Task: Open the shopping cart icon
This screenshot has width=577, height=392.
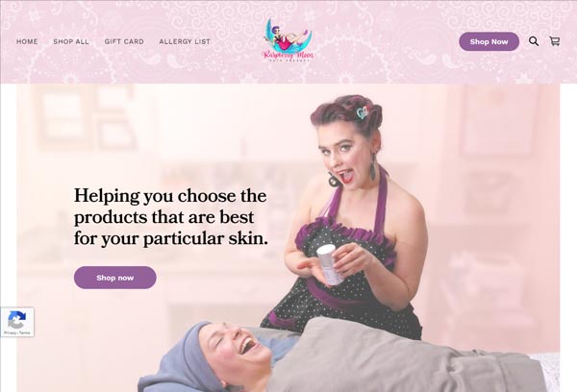Action: [x=555, y=41]
